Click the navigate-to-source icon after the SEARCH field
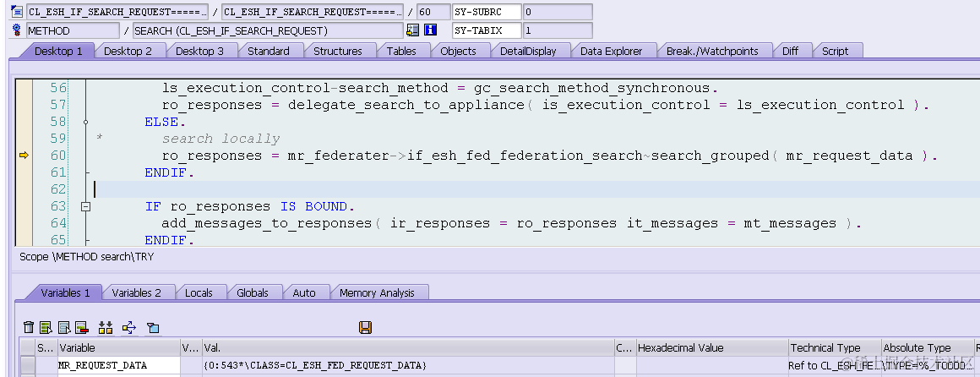Screen dimensions: 980x377 (412, 30)
